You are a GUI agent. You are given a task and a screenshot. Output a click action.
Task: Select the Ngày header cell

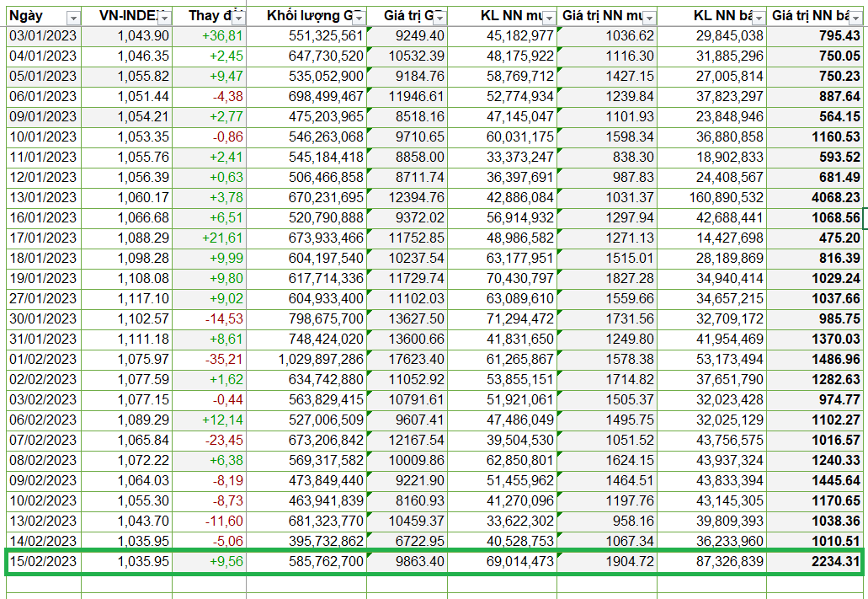click(44, 16)
